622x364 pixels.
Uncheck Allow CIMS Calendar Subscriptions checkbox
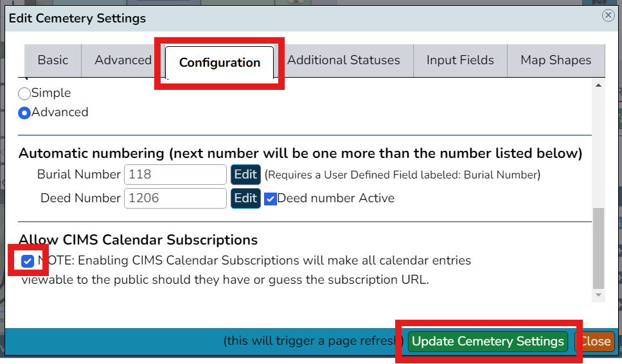pyautogui.click(x=28, y=261)
